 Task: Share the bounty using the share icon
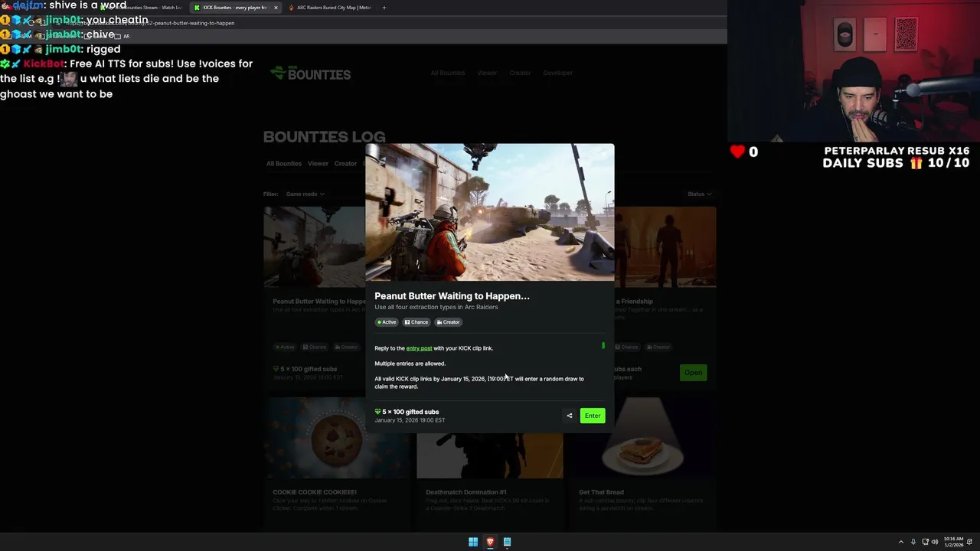[569, 416]
